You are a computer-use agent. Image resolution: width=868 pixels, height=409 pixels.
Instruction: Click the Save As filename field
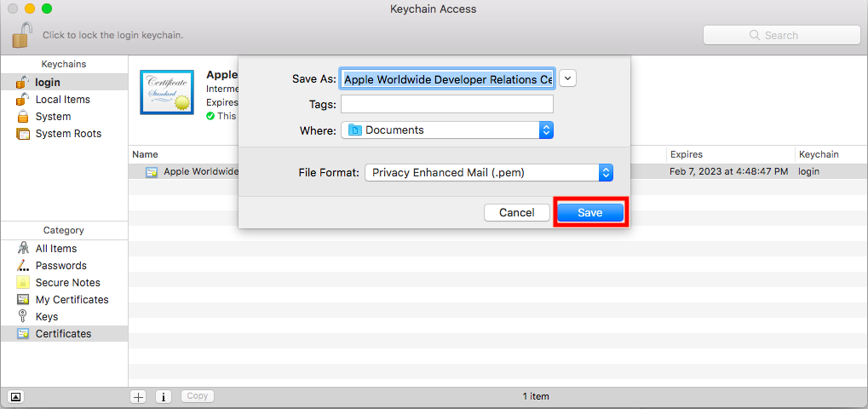click(x=446, y=79)
